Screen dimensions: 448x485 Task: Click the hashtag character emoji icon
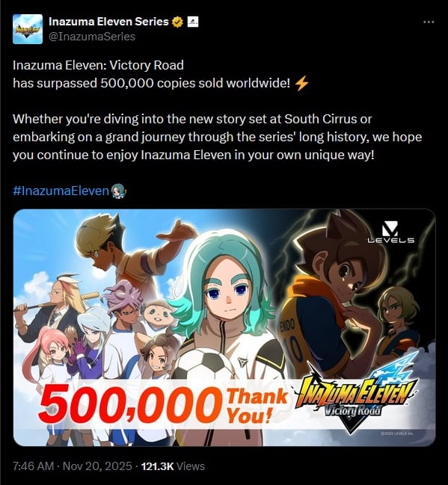point(119,191)
